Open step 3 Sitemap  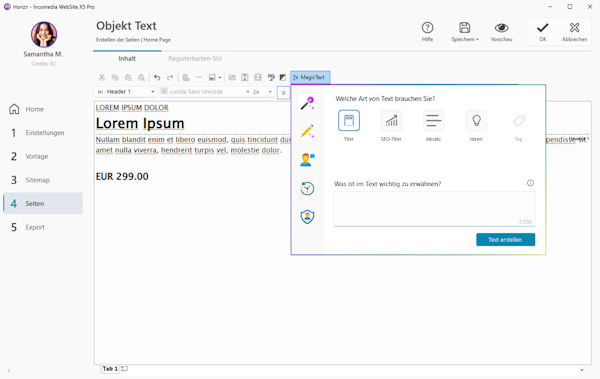pos(43,180)
